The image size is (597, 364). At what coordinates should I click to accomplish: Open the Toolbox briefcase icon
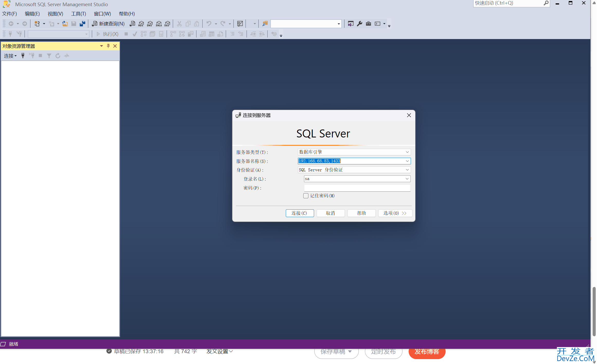368,24
